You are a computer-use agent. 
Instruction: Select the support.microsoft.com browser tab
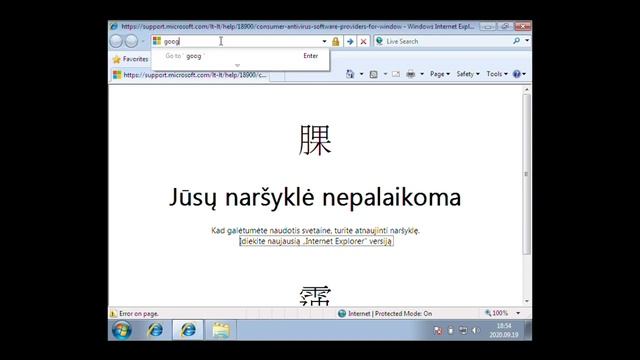click(x=189, y=75)
